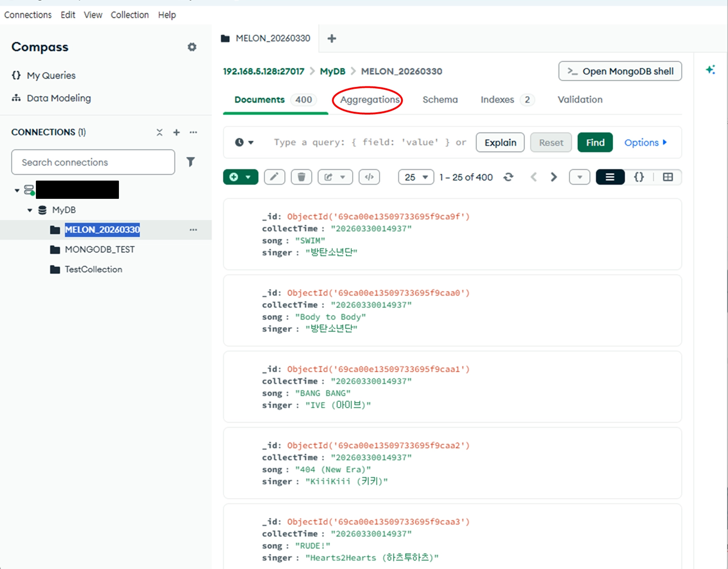Image resolution: width=728 pixels, height=569 pixels.
Task: Go to next page of documents
Action: [x=554, y=177]
